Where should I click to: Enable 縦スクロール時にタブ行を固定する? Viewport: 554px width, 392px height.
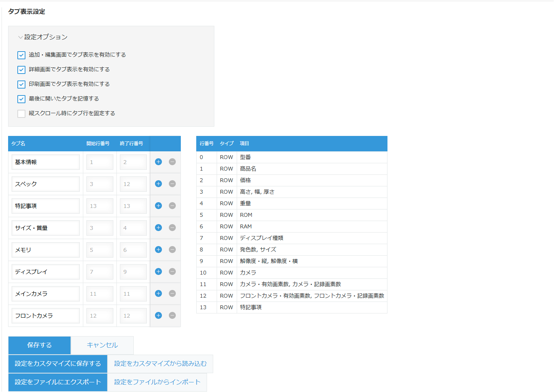22,114
